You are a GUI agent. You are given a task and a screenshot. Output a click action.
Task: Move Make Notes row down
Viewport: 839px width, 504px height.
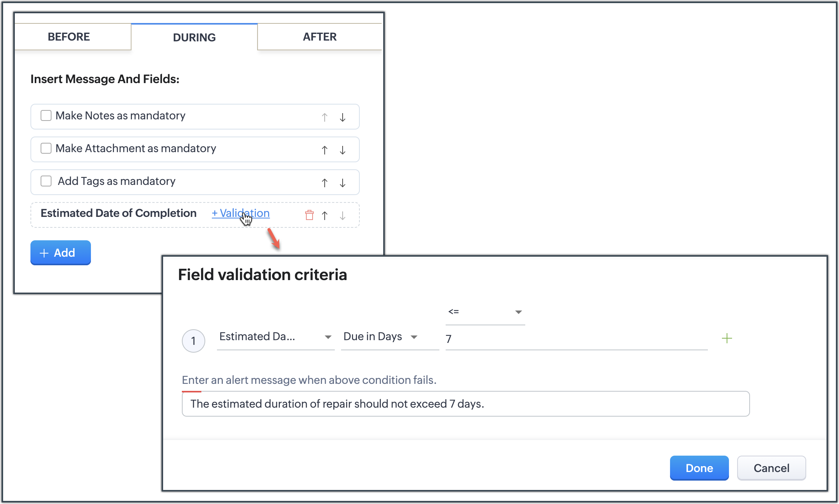[342, 117]
